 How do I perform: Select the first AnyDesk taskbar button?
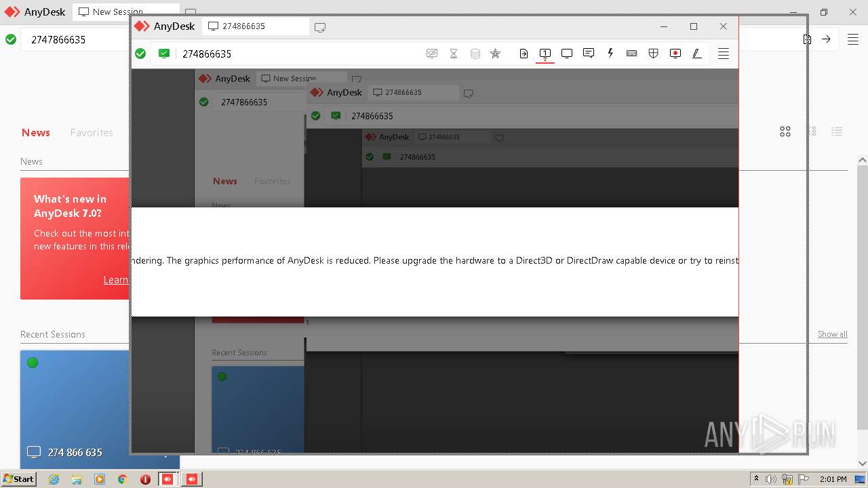[x=168, y=479]
